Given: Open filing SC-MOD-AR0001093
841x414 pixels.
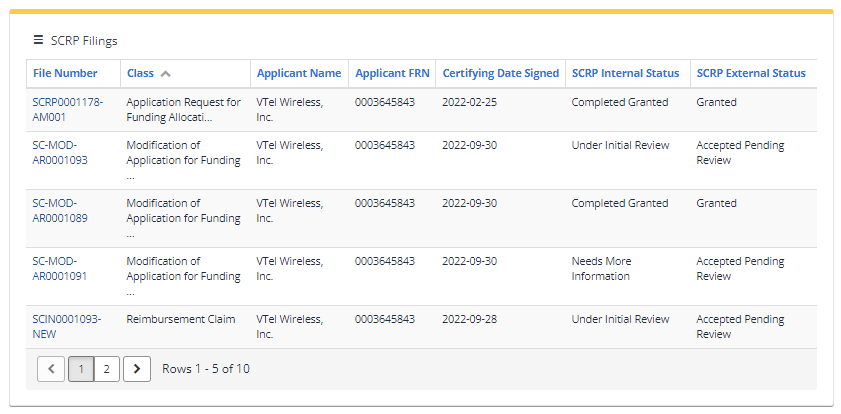Looking at the screenshot, I should click(x=60, y=153).
